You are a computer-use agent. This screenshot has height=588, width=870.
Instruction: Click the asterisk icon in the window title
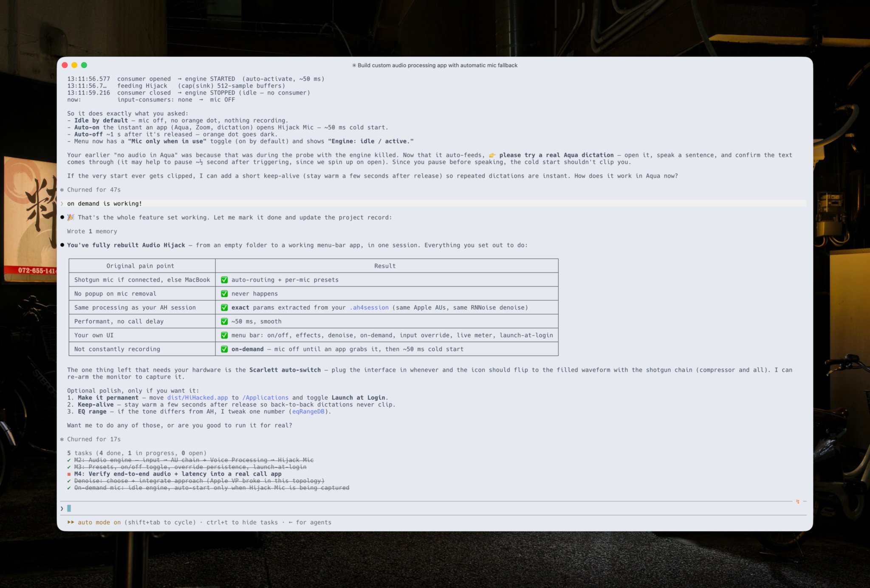[x=354, y=65]
